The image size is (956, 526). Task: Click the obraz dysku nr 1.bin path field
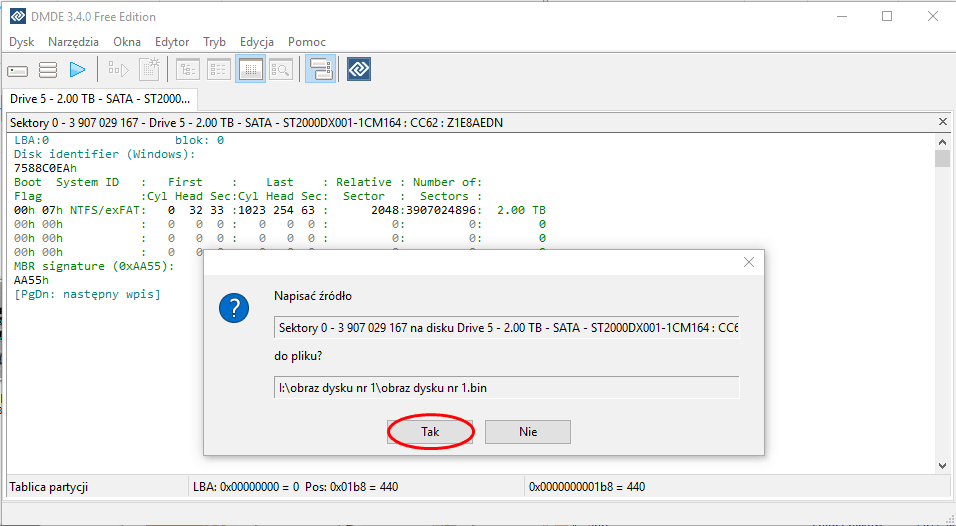tap(506, 388)
